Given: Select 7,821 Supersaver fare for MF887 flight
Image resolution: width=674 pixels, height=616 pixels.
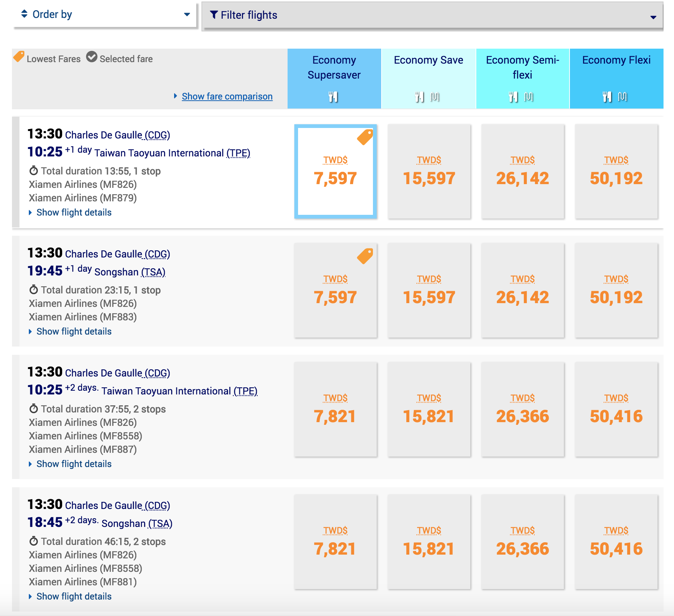Looking at the screenshot, I should tap(336, 409).
